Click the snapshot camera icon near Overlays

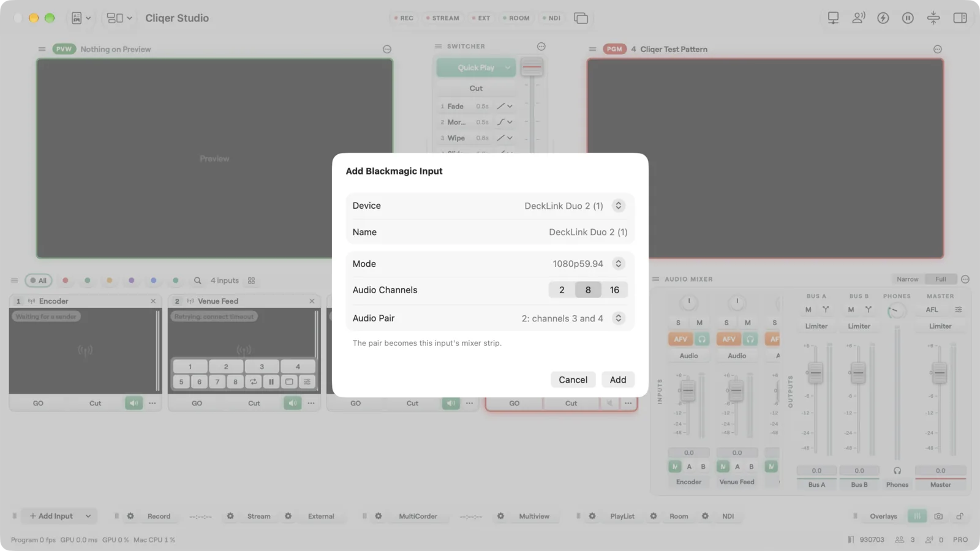point(938,517)
